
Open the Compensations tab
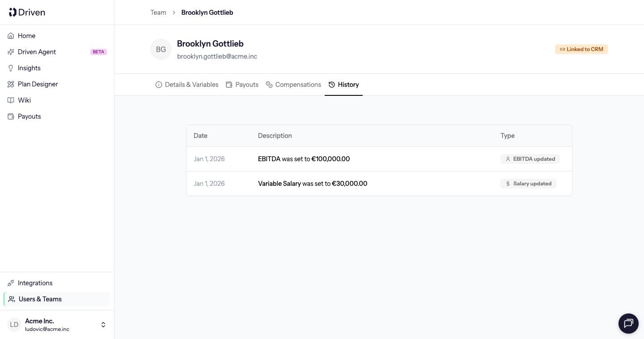[293, 85]
